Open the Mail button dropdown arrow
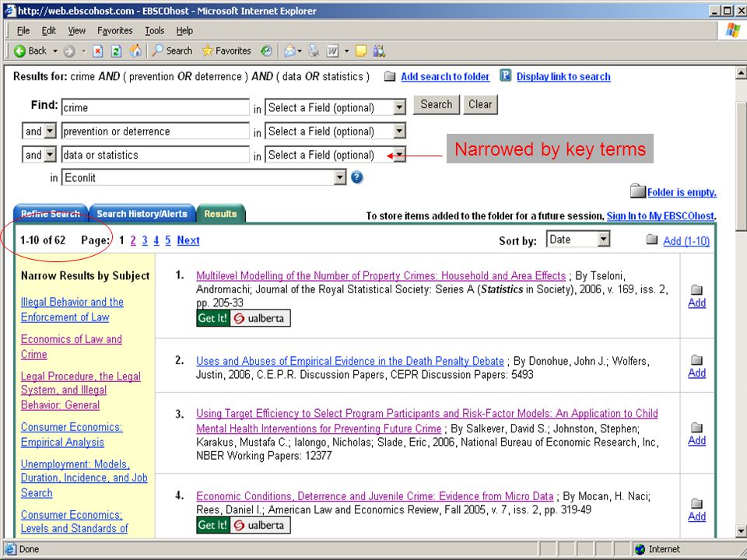The image size is (747, 560). [x=299, y=51]
